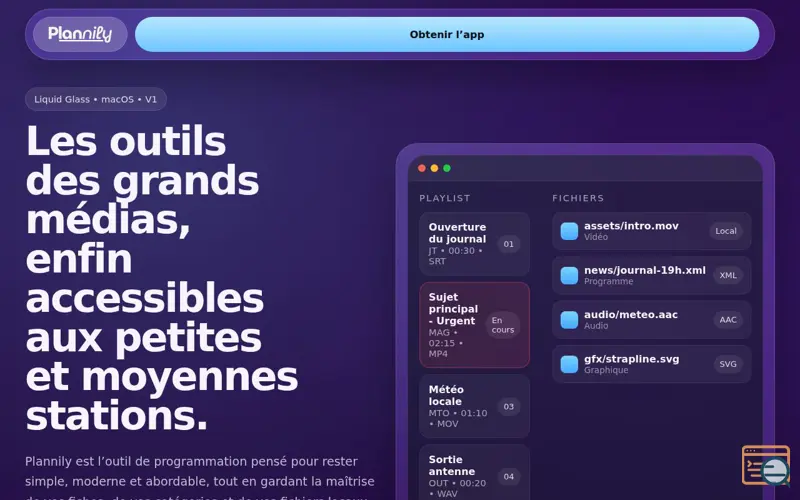Viewport: 800px width, 500px height.
Task: Click the En cours status badge
Action: tap(503, 325)
